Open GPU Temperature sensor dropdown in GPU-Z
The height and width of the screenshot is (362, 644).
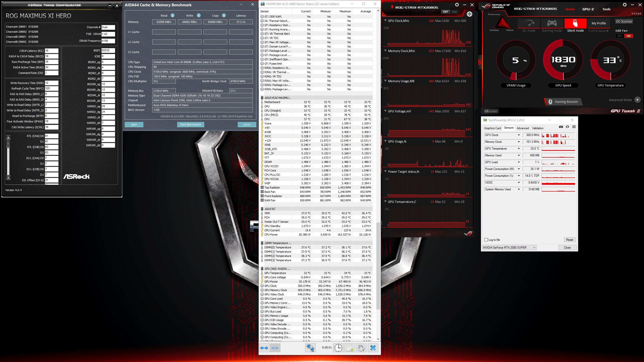click(518, 149)
